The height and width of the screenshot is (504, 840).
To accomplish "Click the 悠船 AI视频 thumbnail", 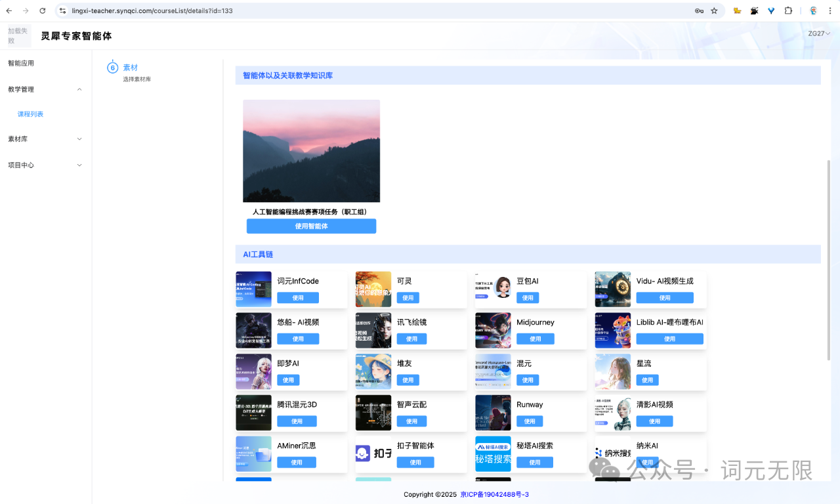I will pyautogui.click(x=253, y=330).
